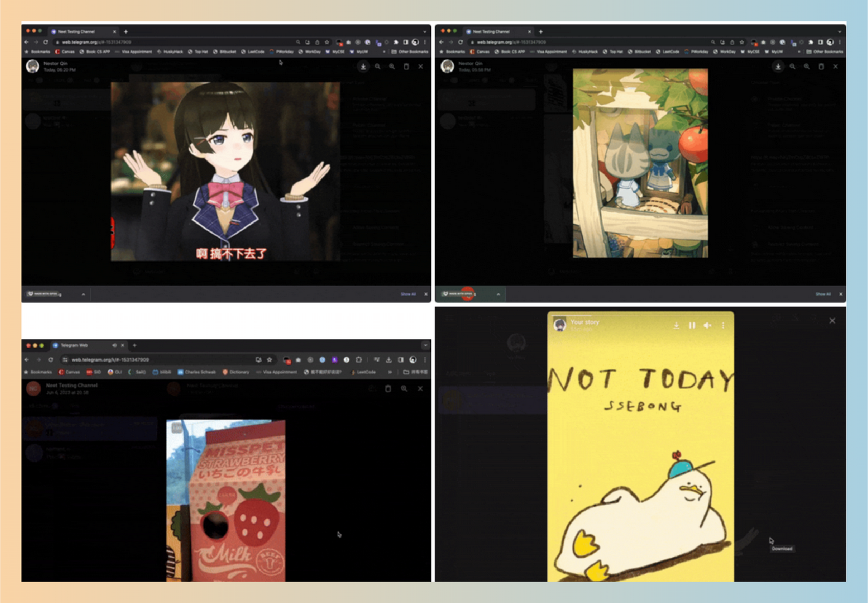Zoom in on the anime girl image
The image size is (868, 603).
click(392, 66)
